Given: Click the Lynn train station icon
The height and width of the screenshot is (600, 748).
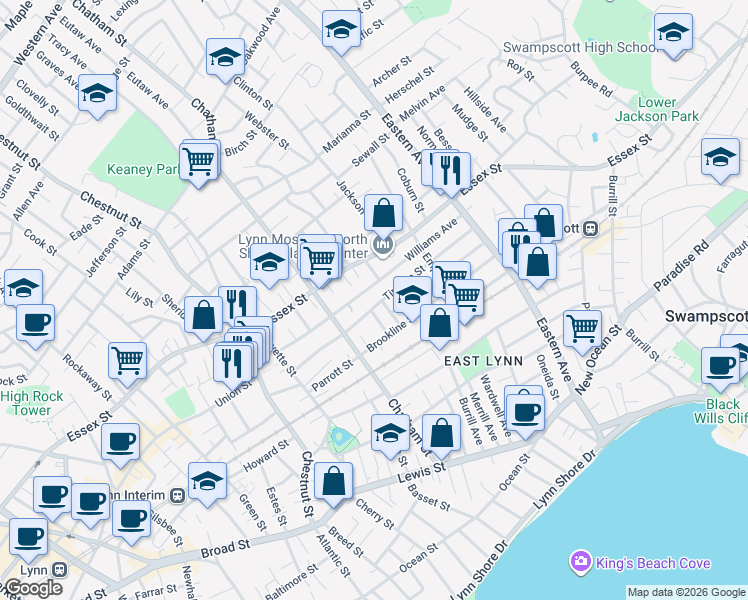Looking at the screenshot, I should pos(60,569).
